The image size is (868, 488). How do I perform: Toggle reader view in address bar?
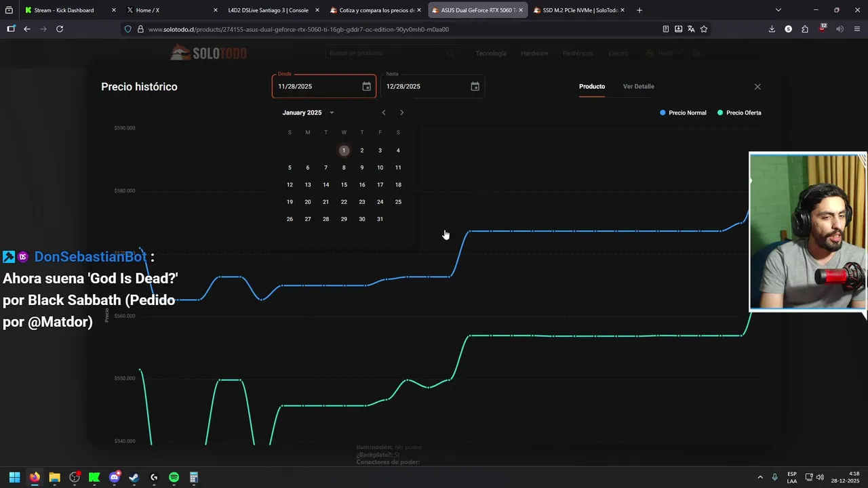point(666,29)
